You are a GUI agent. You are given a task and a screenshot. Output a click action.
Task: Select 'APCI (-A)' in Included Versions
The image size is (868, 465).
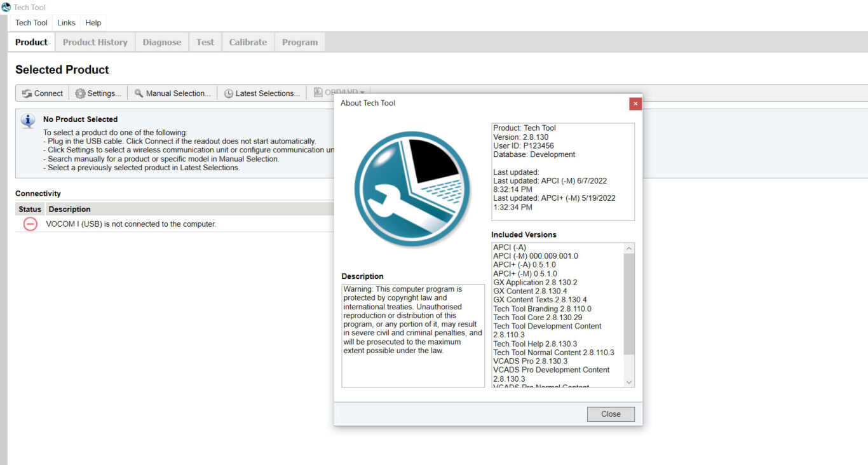pos(510,247)
